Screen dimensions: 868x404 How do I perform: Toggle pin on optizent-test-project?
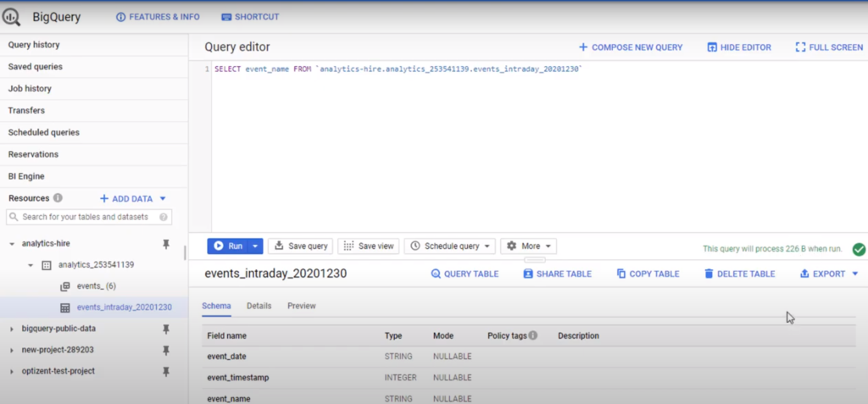pyautogui.click(x=166, y=371)
